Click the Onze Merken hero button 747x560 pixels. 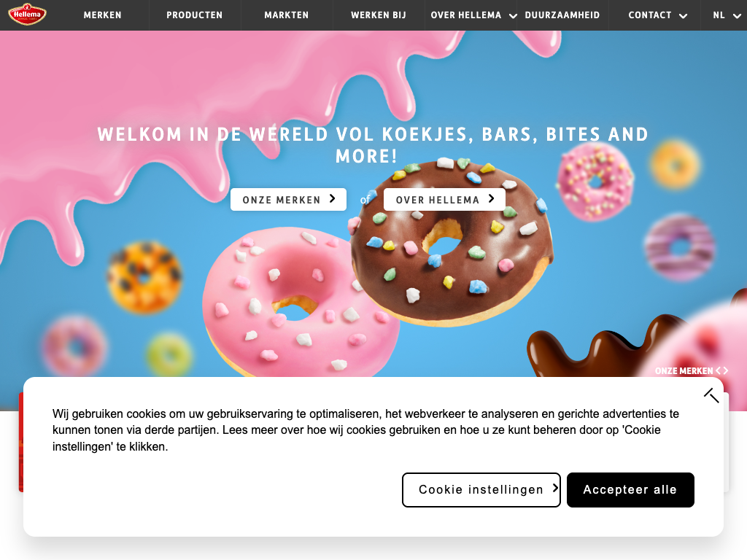click(x=288, y=200)
